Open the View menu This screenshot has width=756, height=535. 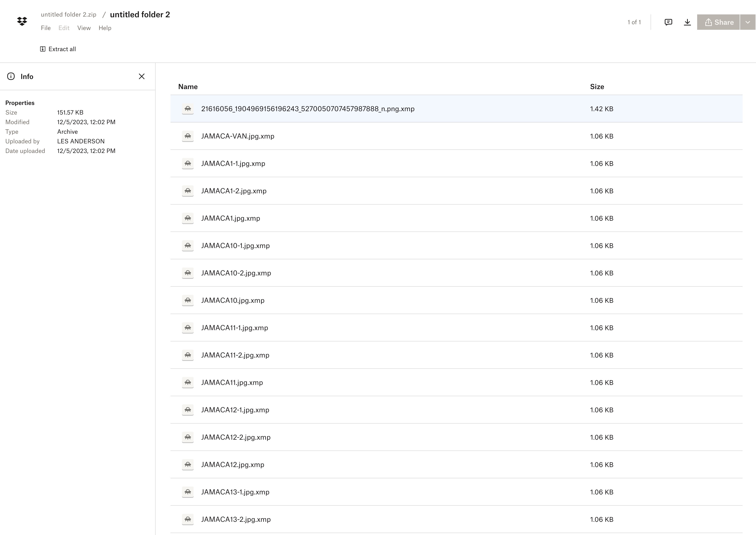84,28
